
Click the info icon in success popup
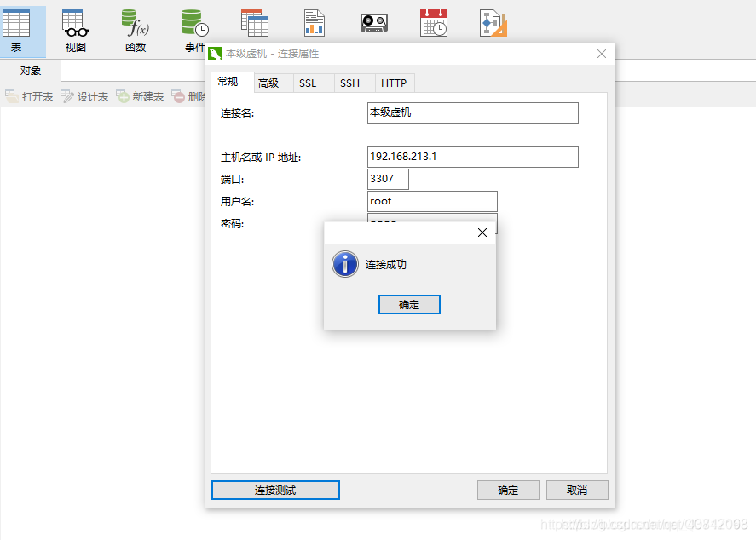344,264
